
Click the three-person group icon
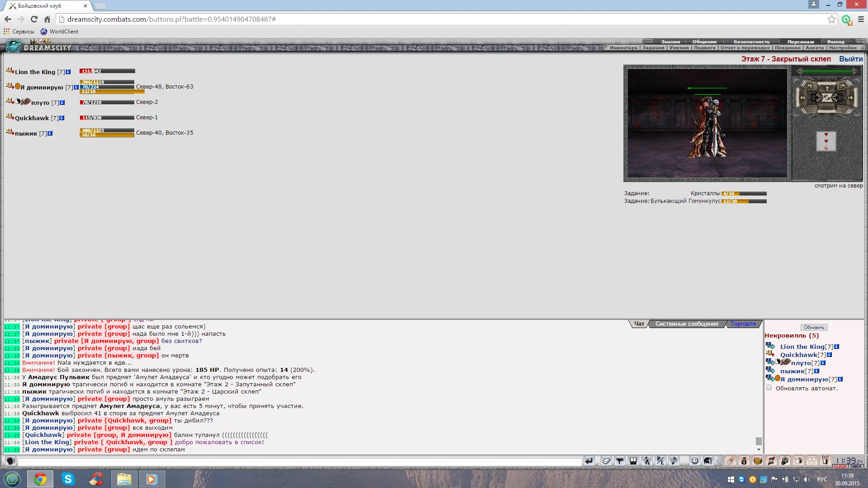point(812,460)
